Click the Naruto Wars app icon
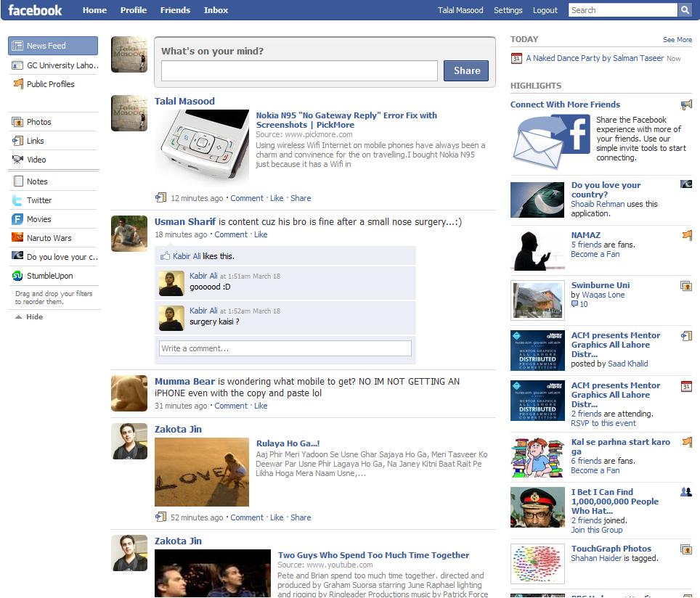 (17, 237)
